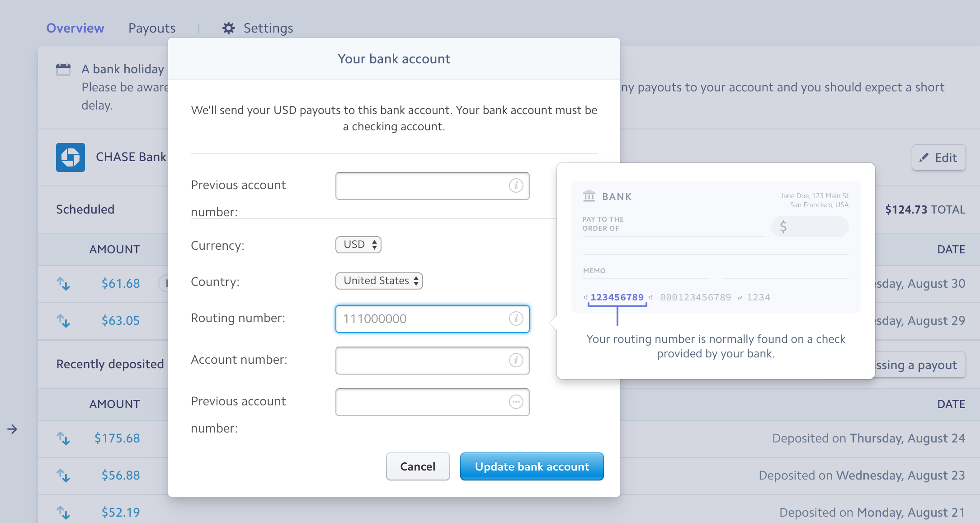Click info icon in top Previous account field
980x523 pixels.
point(516,185)
